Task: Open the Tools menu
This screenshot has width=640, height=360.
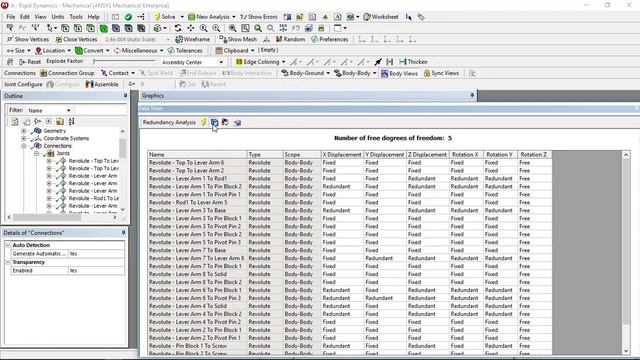Action: click(76, 17)
